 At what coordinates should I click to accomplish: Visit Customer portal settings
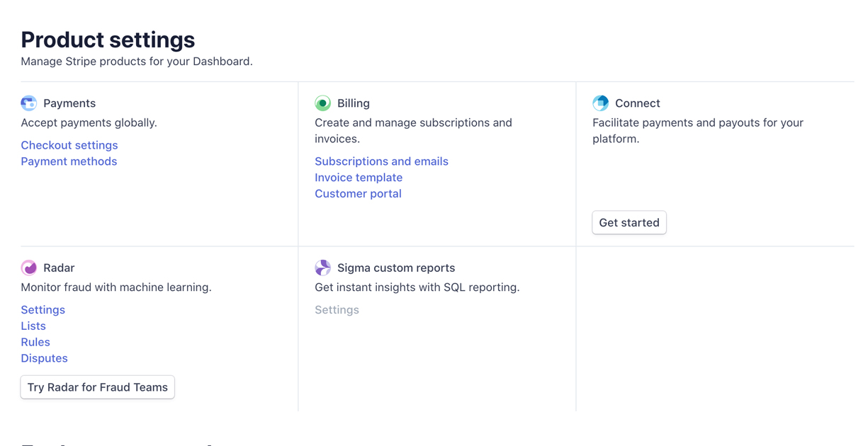[x=358, y=194]
